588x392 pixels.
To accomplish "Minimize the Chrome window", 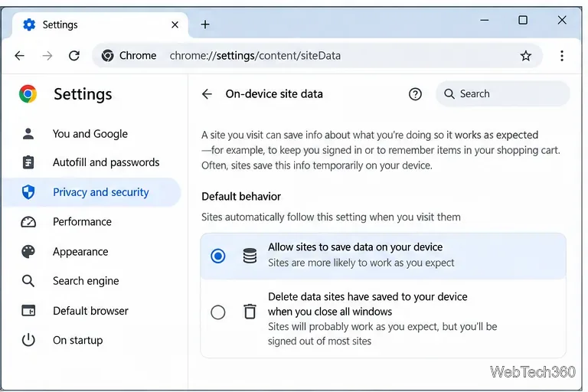I will pos(485,20).
